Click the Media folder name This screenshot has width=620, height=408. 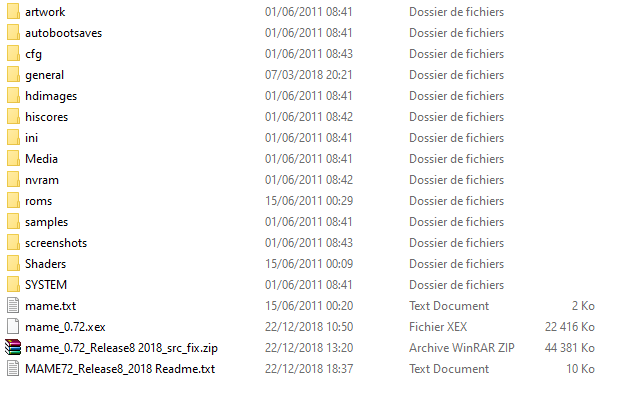click(x=42, y=159)
